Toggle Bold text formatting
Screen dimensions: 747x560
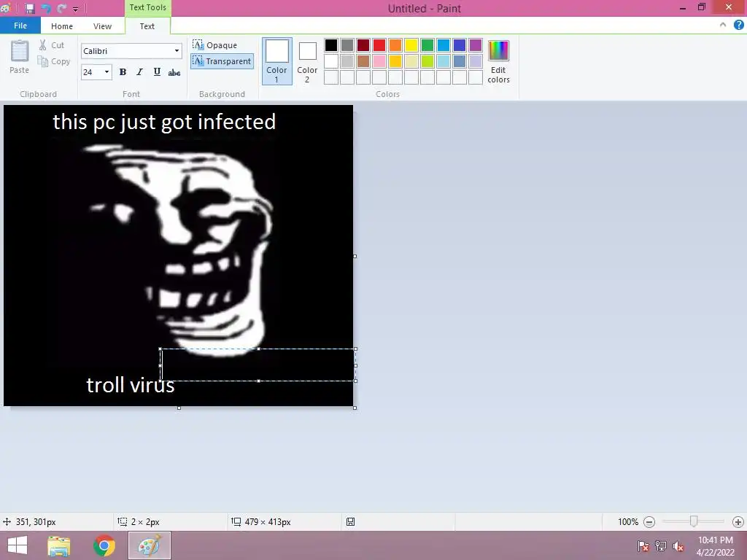coord(123,72)
